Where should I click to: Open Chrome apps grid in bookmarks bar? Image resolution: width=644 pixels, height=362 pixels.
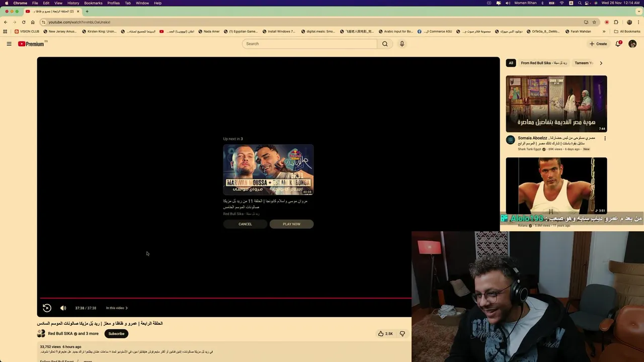click(x=6, y=31)
